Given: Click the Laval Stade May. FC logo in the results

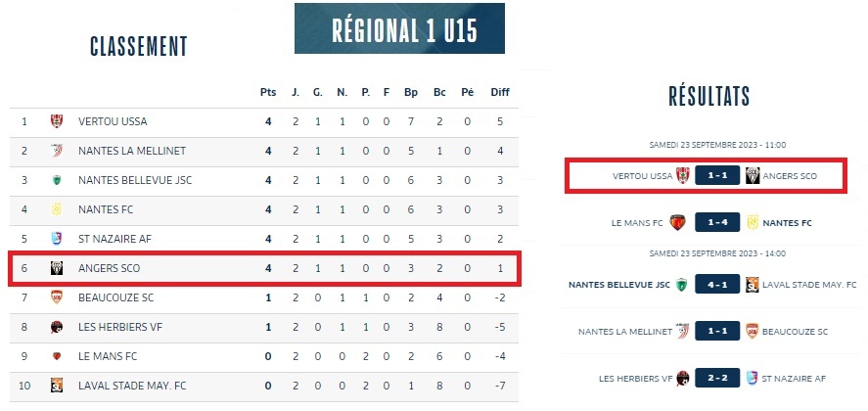Looking at the screenshot, I should [x=753, y=285].
